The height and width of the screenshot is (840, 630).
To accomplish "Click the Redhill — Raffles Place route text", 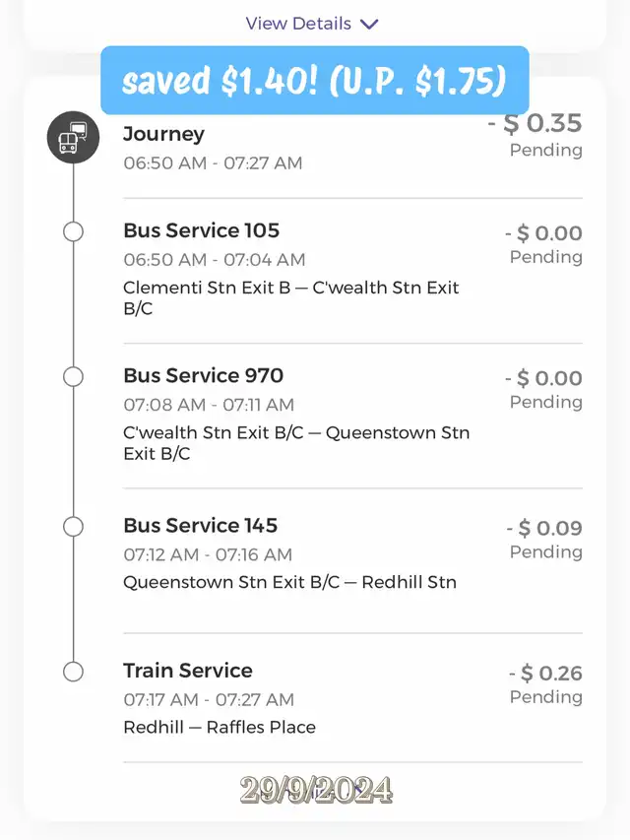I will point(220,728).
